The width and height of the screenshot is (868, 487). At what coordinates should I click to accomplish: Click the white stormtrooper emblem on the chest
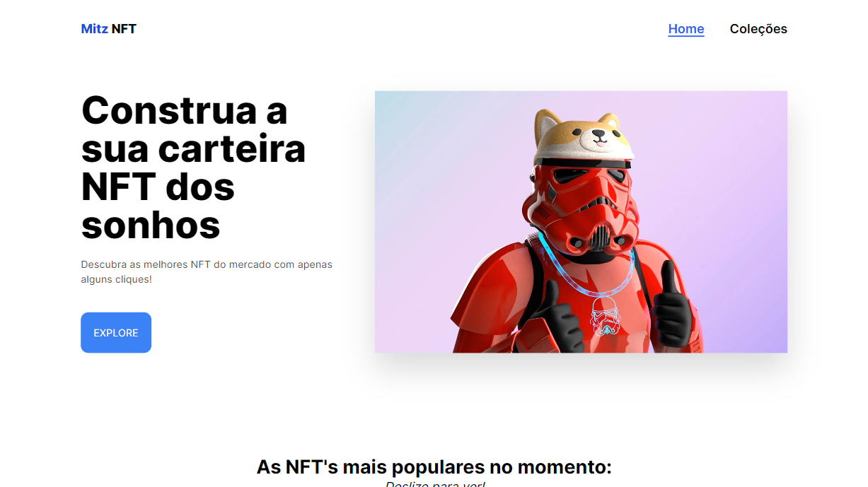(606, 316)
